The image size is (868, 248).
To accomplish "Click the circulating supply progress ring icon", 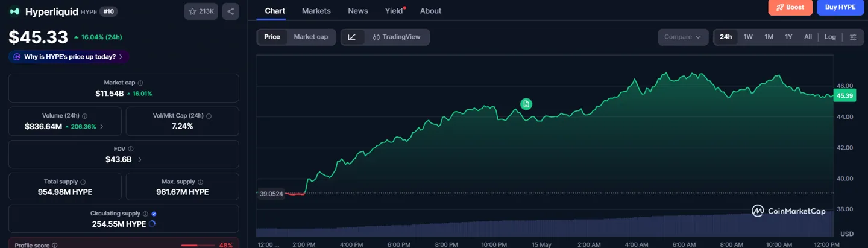I will [x=152, y=224].
